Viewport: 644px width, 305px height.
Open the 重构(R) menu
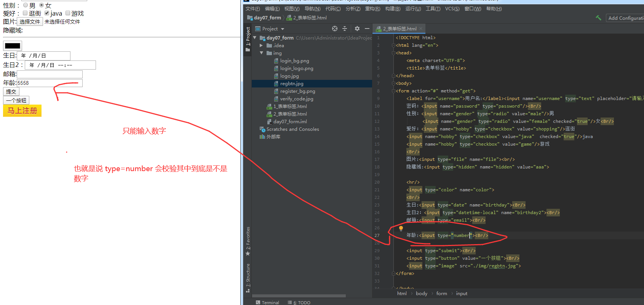(372, 9)
